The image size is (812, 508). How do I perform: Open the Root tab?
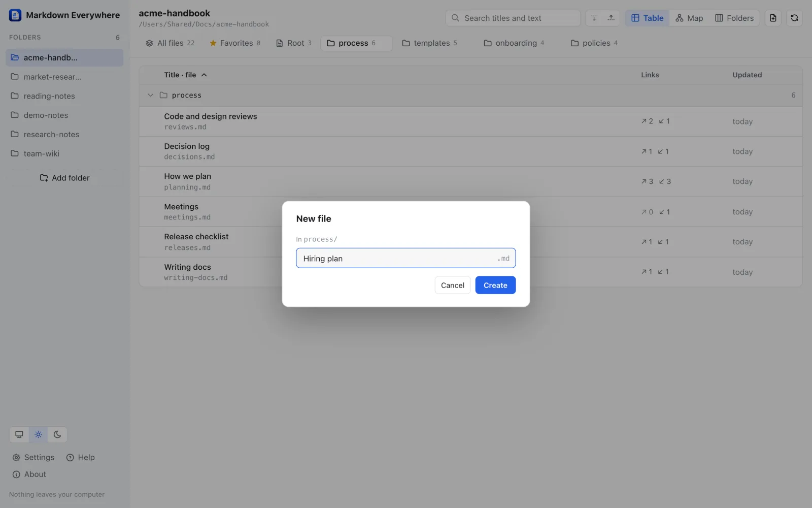point(294,43)
